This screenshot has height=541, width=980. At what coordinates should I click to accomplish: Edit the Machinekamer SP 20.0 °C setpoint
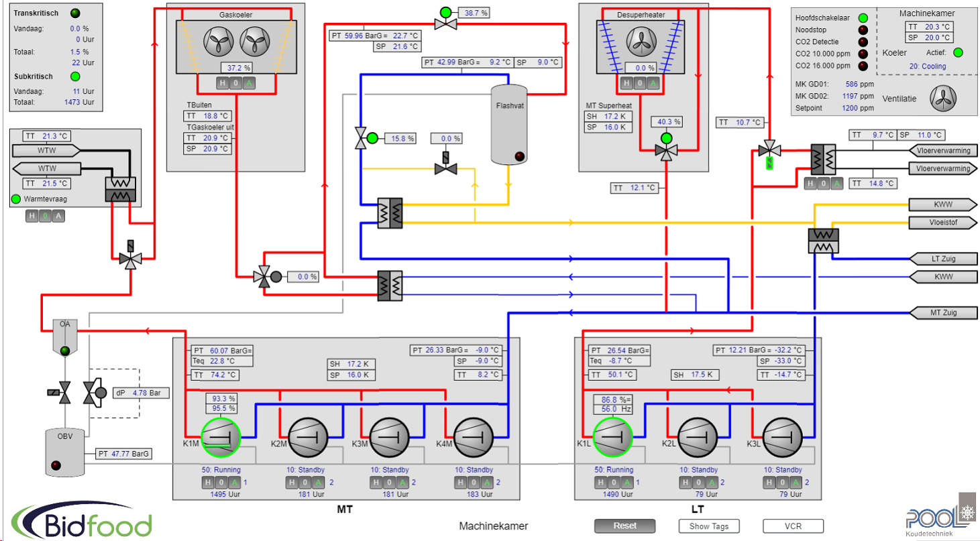pos(929,38)
